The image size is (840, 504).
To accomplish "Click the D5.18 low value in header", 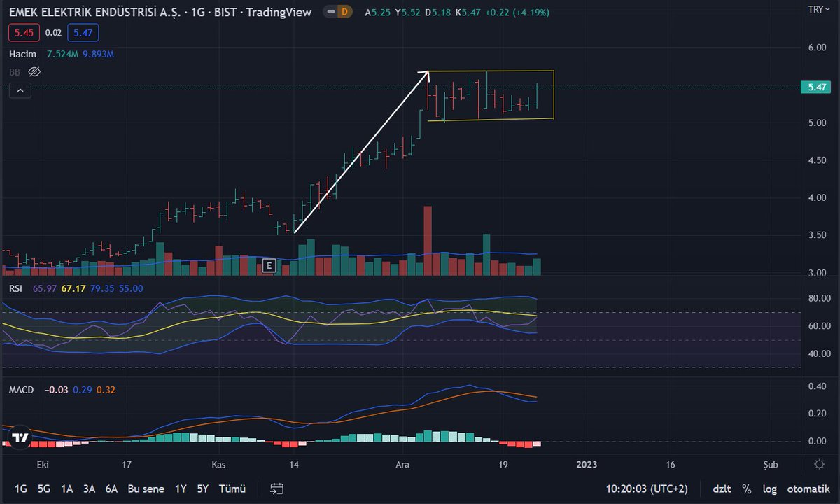I will [438, 12].
